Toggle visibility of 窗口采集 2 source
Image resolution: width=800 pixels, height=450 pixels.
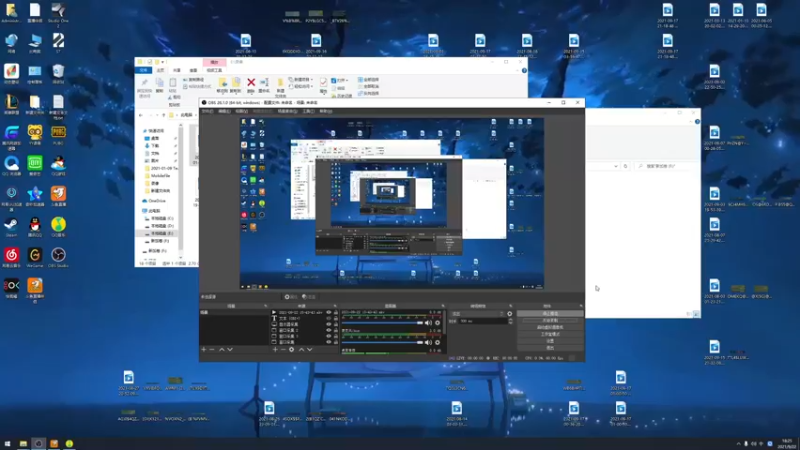point(329,330)
